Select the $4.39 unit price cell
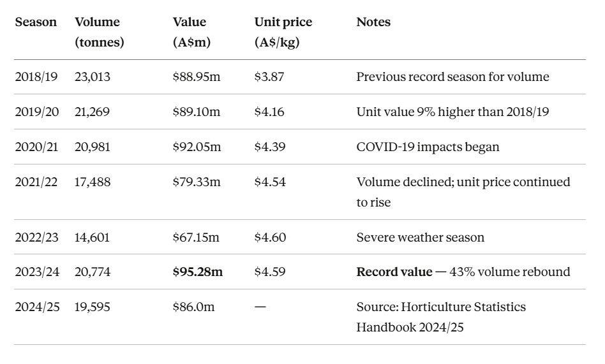 click(x=269, y=147)
